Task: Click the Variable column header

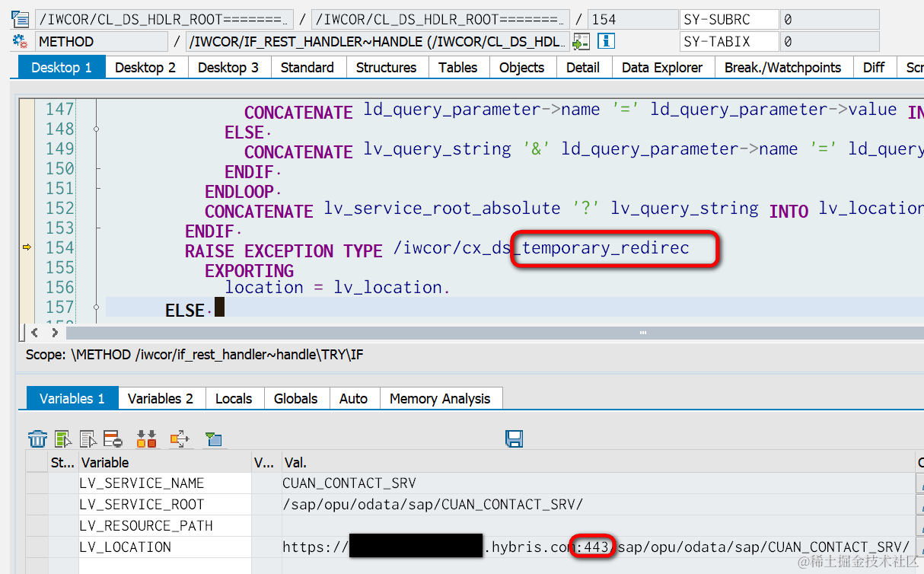Action: [164, 462]
